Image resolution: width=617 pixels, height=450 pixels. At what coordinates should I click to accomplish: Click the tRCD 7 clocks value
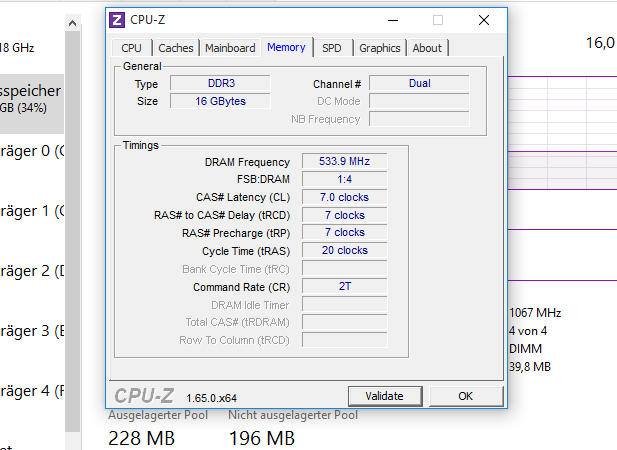point(345,215)
